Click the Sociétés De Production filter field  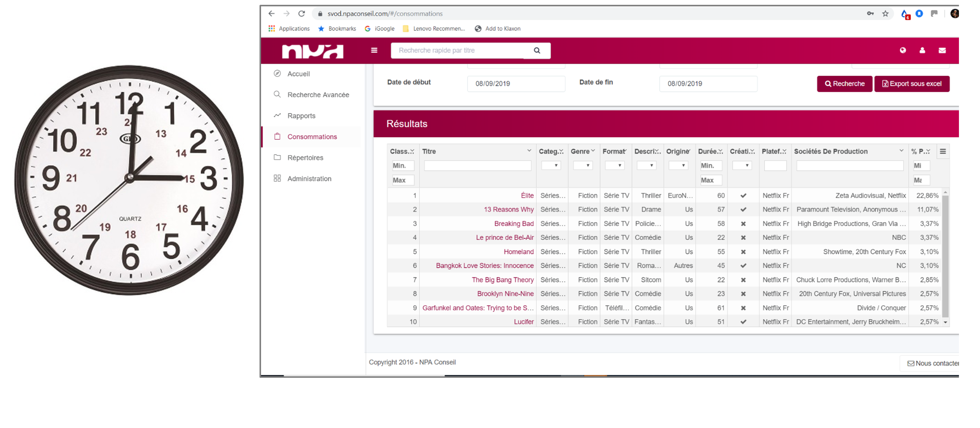click(x=850, y=166)
